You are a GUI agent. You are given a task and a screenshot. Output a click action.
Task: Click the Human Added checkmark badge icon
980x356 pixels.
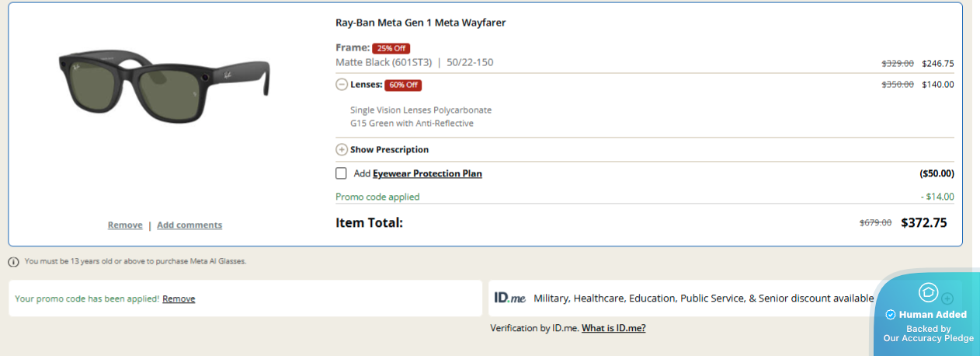[x=891, y=315]
